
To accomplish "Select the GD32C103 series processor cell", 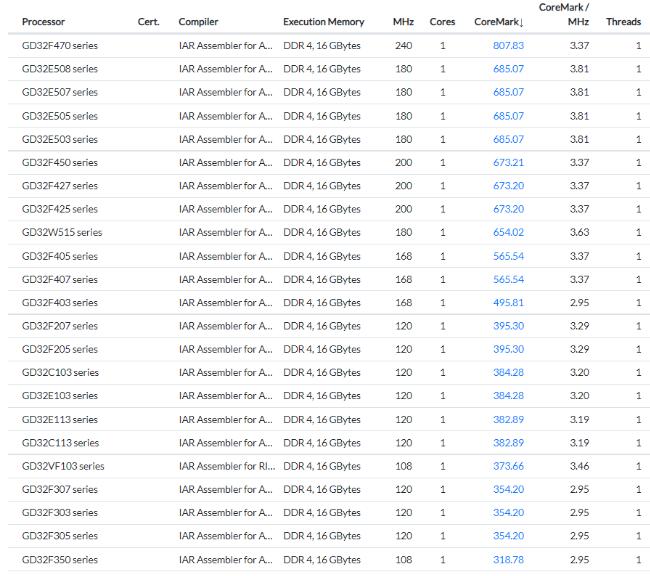I will coord(60,372).
